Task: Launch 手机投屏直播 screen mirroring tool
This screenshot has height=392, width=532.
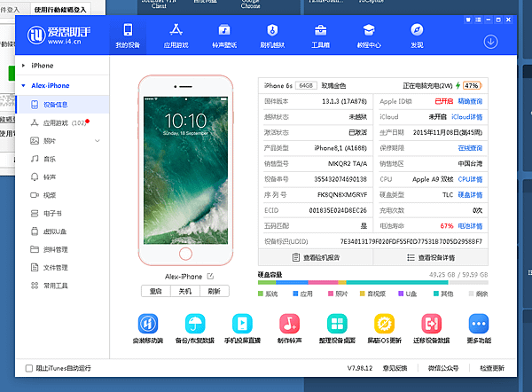Action: [x=242, y=328]
